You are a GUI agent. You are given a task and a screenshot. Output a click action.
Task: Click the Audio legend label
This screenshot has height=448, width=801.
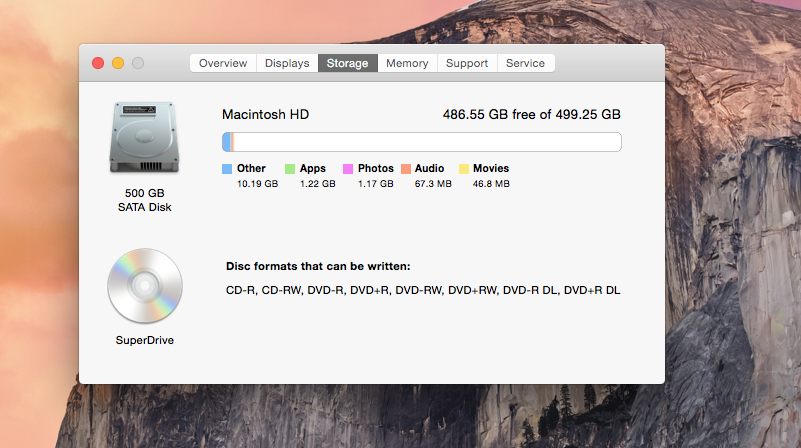pos(430,169)
